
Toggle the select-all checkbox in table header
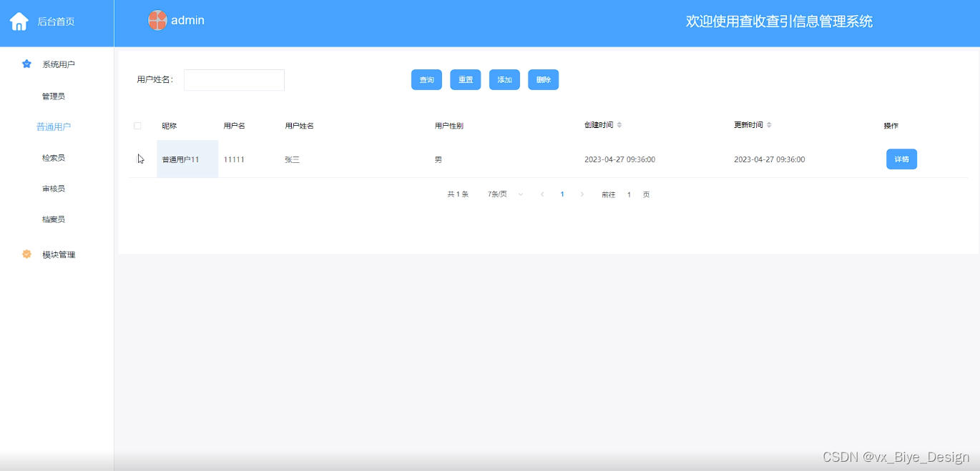pyautogui.click(x=137, y=126)
